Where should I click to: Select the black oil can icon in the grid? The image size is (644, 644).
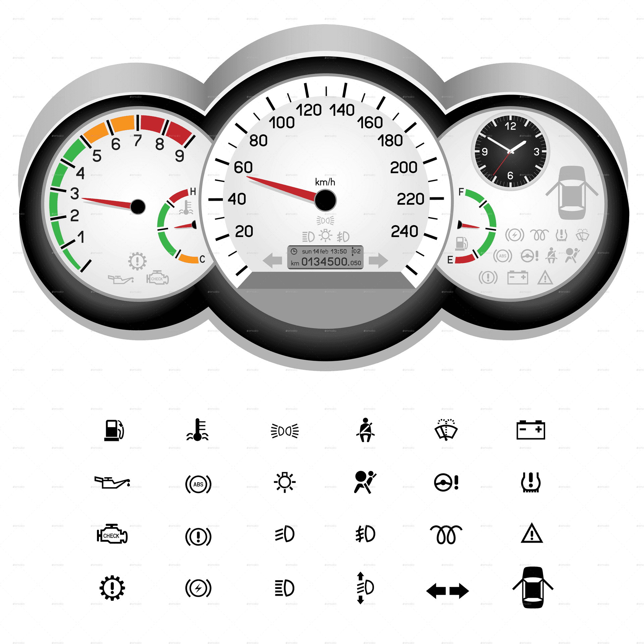tap(112, 482)
